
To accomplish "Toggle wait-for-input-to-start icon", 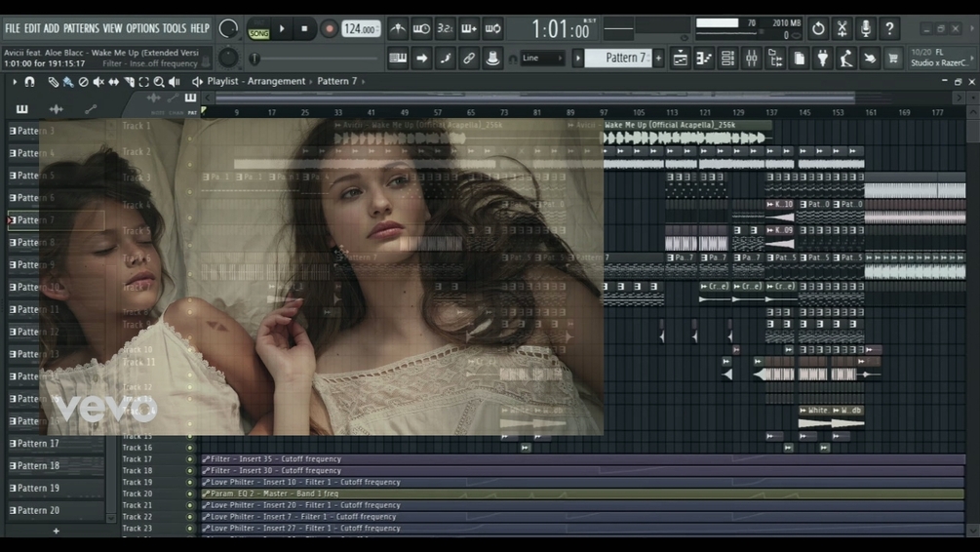I will coord(421,28).
